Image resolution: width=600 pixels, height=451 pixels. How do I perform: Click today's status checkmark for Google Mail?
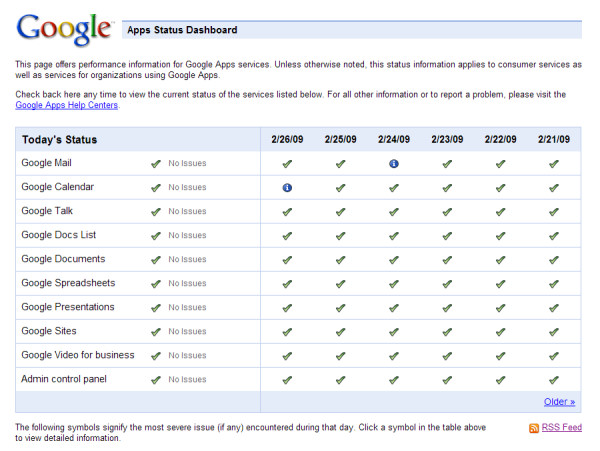click(x=156, y=164)
